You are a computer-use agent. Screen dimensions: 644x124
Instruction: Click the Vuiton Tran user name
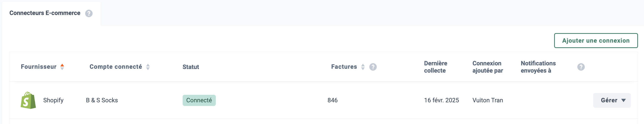pos(488,100)
